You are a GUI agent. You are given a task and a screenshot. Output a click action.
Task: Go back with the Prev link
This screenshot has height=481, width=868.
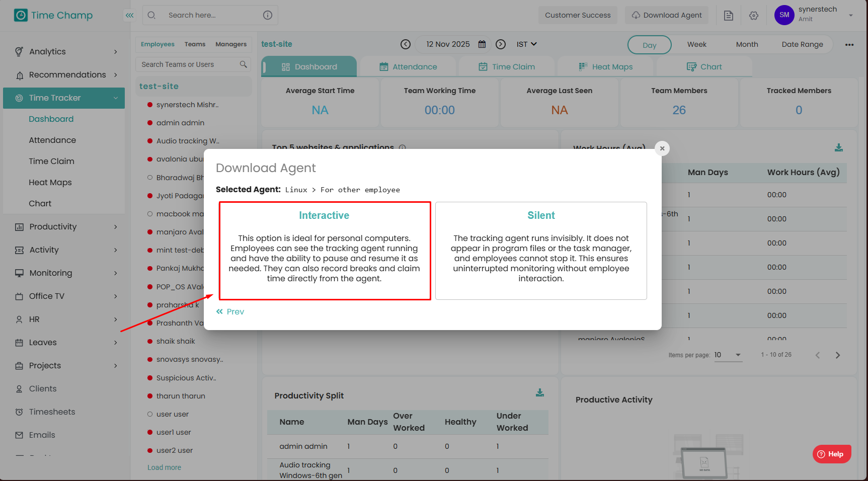click(x=230, y=312)
